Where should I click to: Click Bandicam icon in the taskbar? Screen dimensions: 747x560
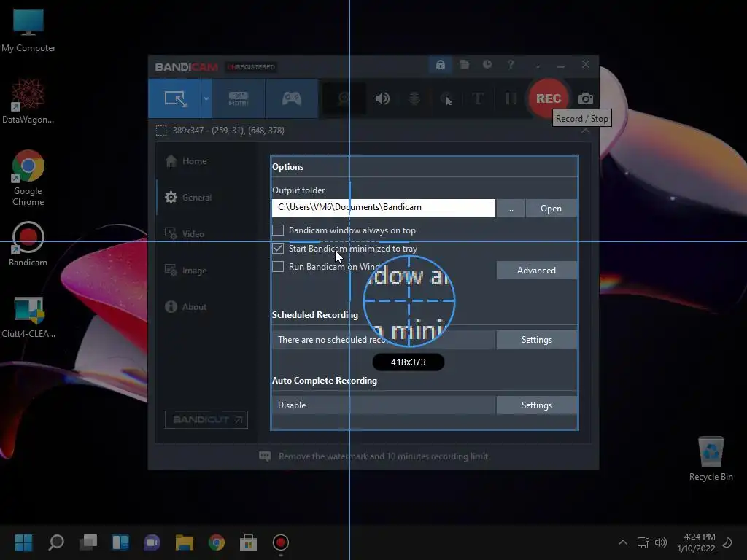[281, 542]
